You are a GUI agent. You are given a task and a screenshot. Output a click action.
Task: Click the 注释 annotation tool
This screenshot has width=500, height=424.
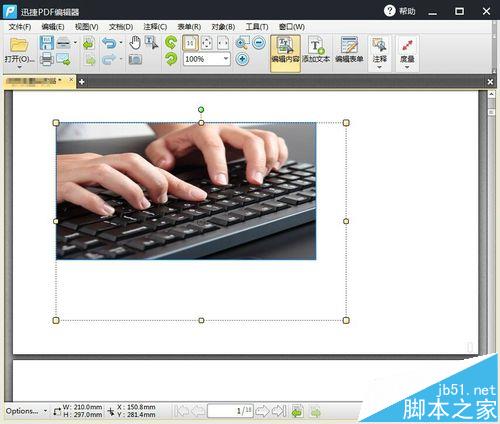pyautogui.click(x=380, y=50)
